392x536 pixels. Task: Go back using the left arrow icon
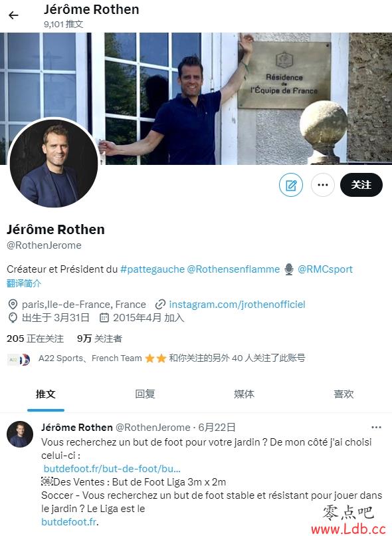[x=13, y=15]
